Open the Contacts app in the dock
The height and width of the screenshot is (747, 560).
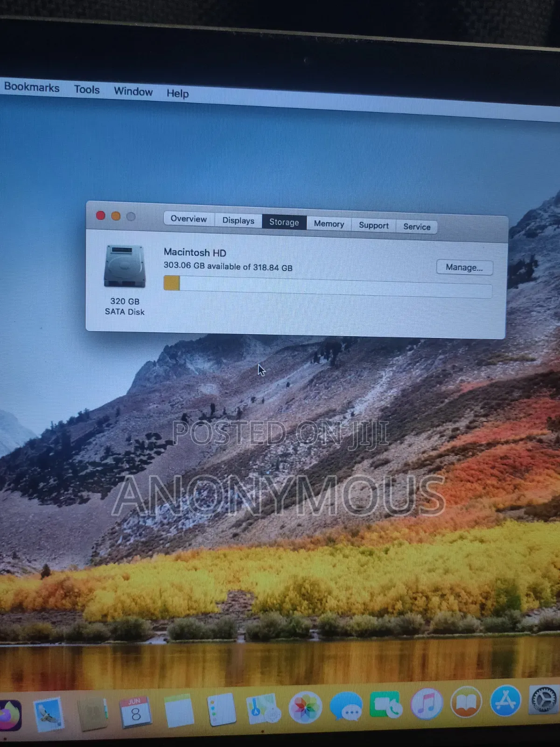(92, 714)
